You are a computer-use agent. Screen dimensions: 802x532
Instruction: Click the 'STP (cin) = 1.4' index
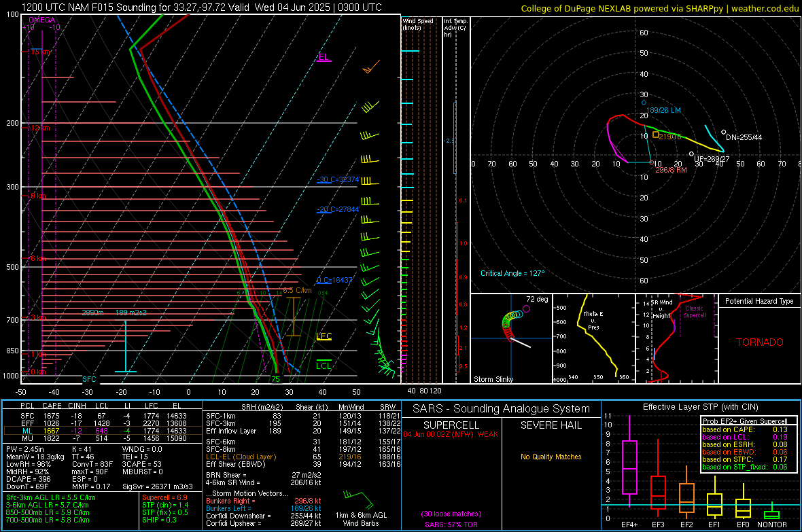tap(165, 505)
